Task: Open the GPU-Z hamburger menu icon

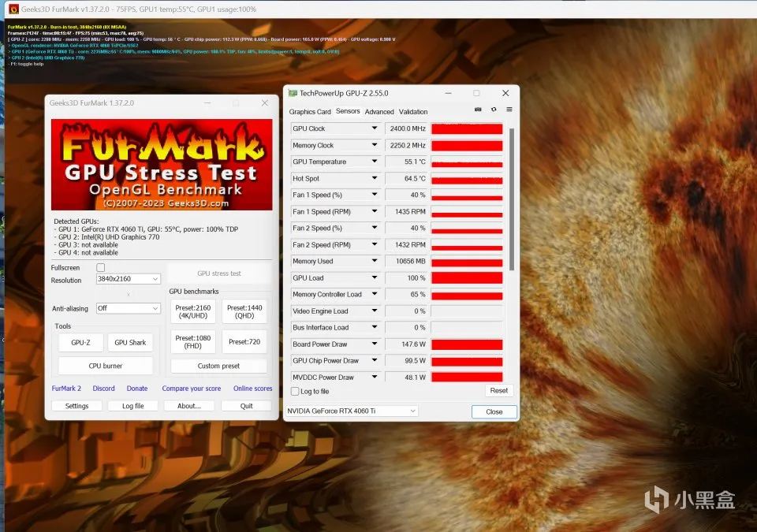Action: point(509,110)
